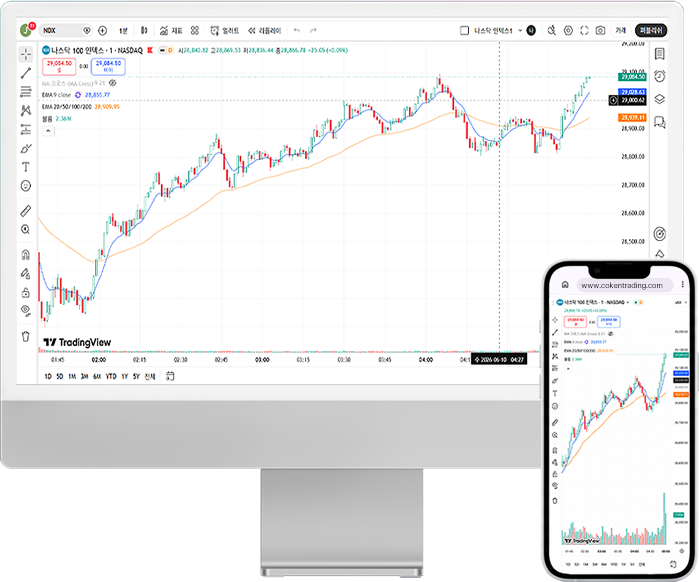Select the layout square icon in top toolbar
The width and height of the screenshot is (699, 582).
[x=464, y=30]
